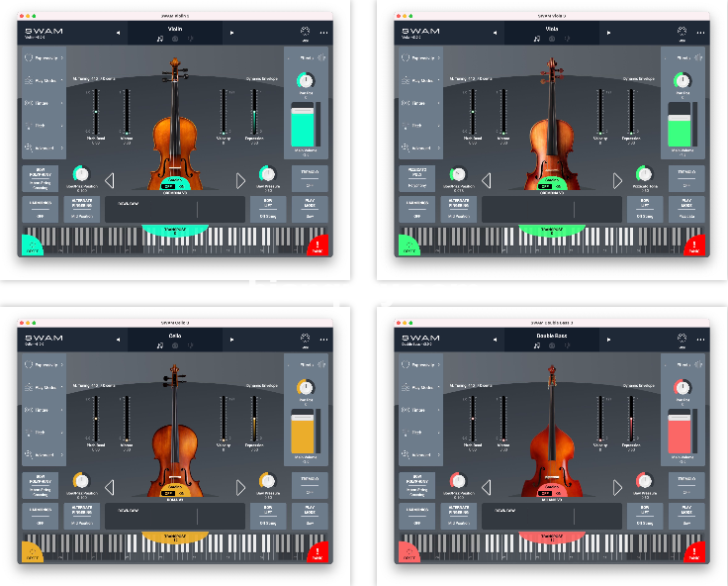Open MIDI settings icon in Viola window
This screenshot has height=586, width=728.
(682, 33)
